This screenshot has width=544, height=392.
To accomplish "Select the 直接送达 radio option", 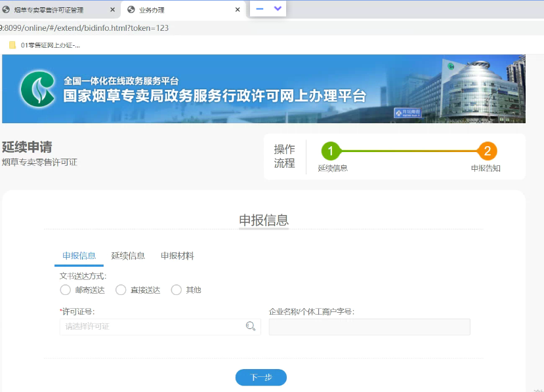I will click(x=121, y=290).
